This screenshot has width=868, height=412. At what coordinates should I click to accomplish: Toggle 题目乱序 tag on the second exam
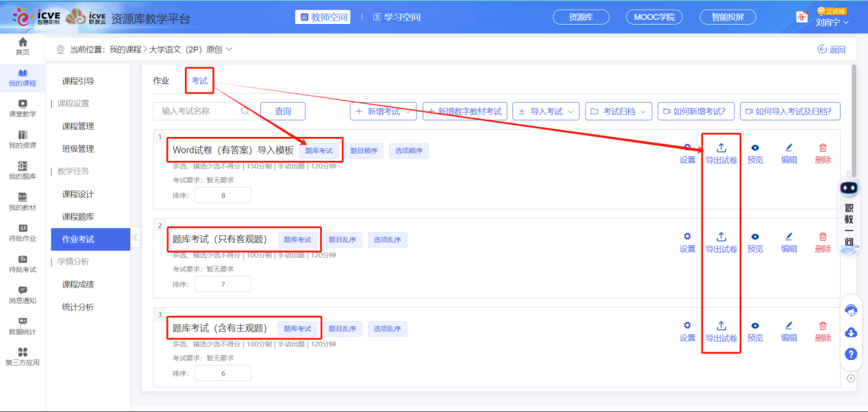[342, 240]
